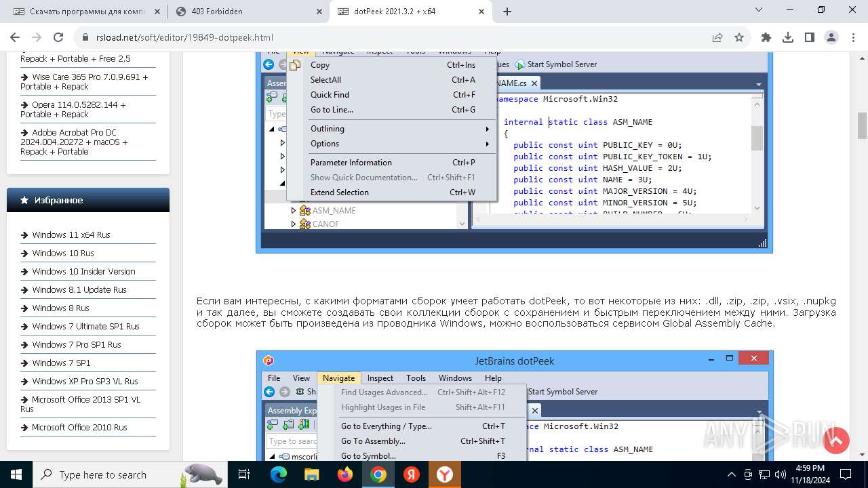Open Yandex Browser from the taskbar
The height and width of the screenshot is (488, 868).
(x=445, y=474)
